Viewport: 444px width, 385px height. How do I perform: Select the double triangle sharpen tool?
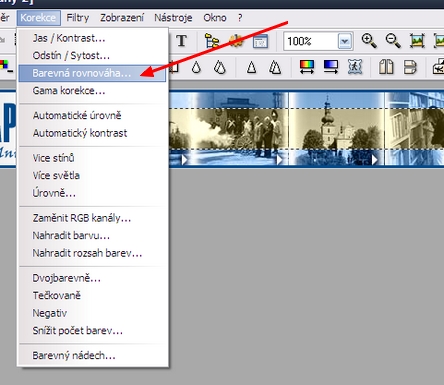(275, 67)
